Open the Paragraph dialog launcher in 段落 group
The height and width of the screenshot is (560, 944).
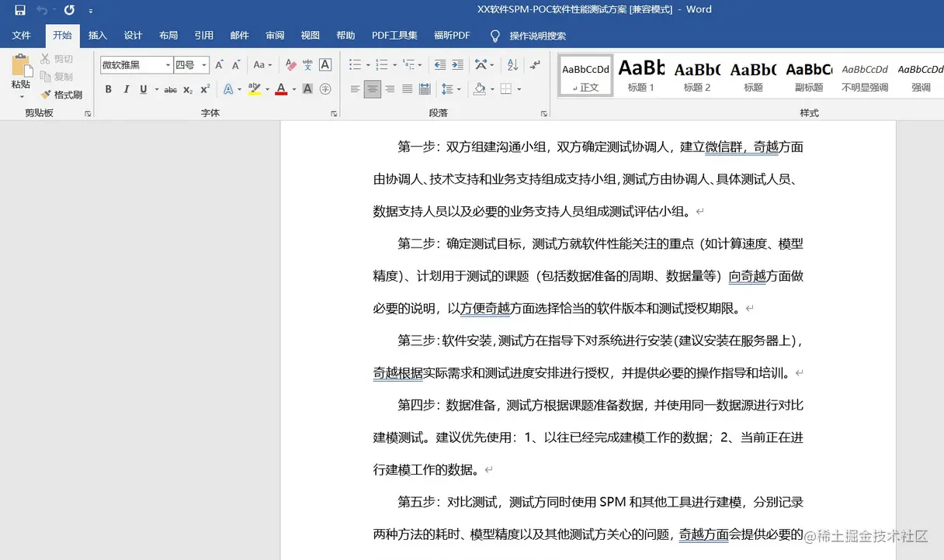click(x=544, y=113)
